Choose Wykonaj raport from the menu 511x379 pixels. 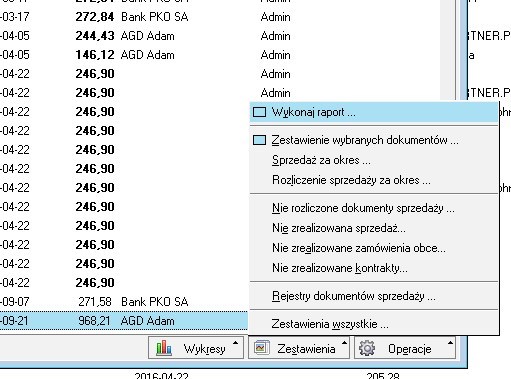(x=374, y=112)
